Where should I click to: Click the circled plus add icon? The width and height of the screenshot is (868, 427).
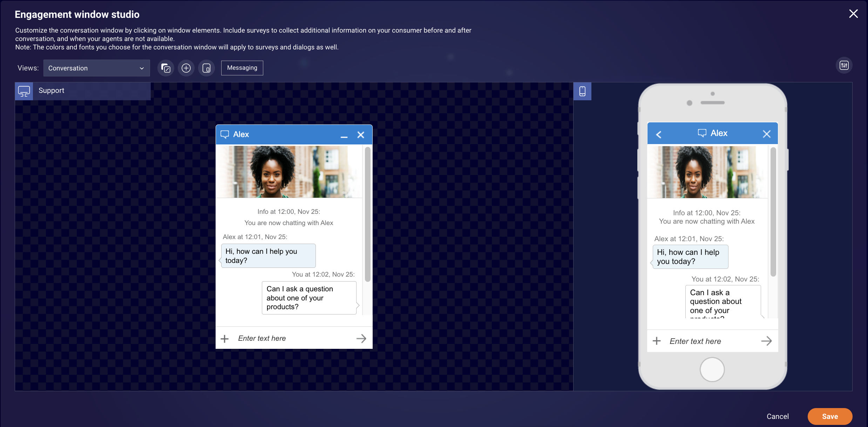[186, 68]
